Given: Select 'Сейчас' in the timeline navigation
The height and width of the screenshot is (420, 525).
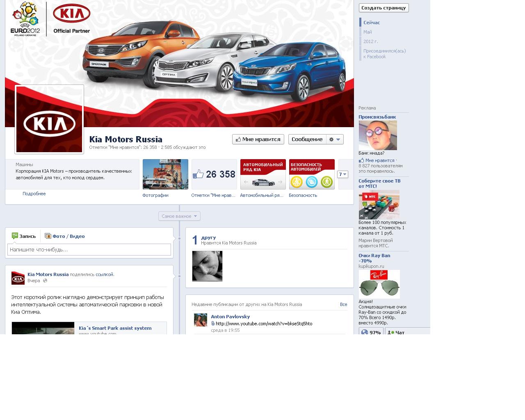Looking at the screenshot, I should [x=372, y=23].
